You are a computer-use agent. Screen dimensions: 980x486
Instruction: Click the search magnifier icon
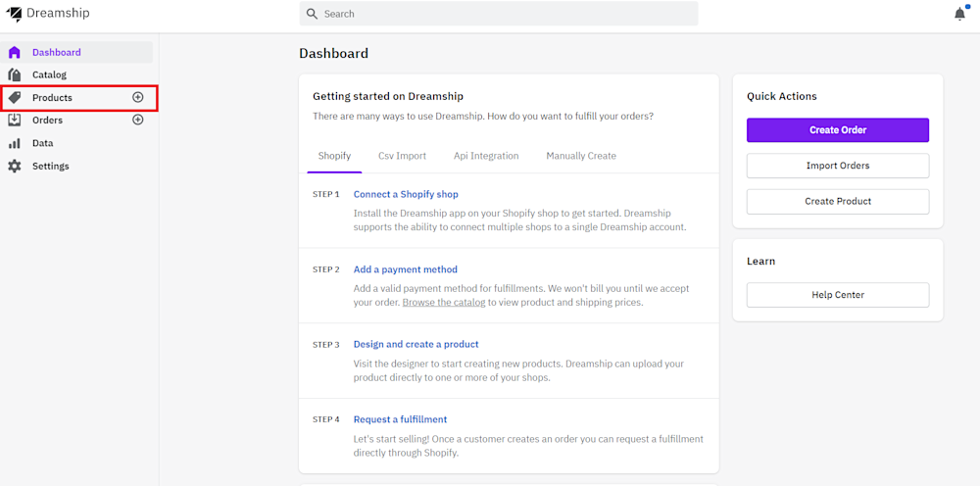point(312,14)
